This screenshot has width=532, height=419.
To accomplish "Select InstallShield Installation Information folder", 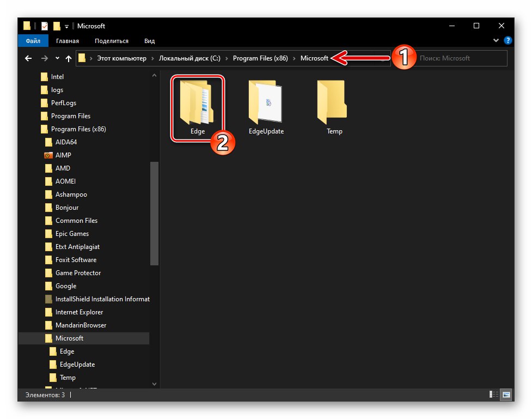I will (x=97, y=299).
